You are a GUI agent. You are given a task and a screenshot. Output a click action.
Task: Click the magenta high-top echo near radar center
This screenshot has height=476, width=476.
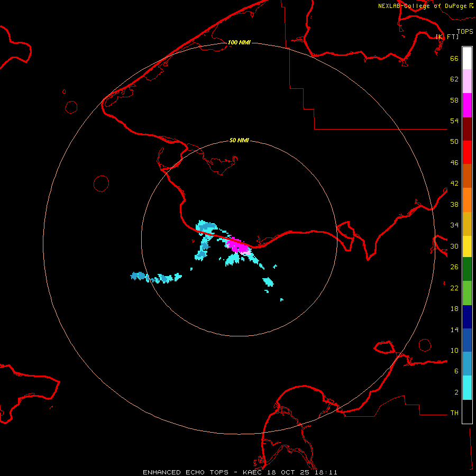(x=237, y=245)
